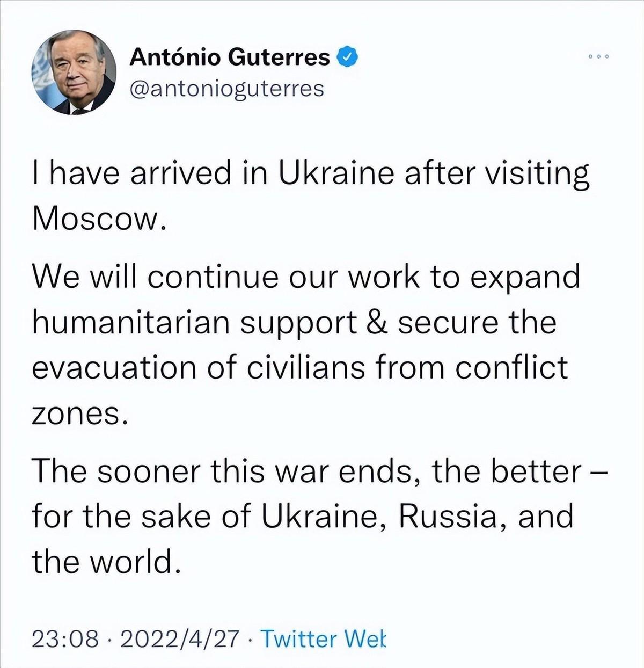This screenshot has width=644, height=668.
Task: Open the António Guterres display name
Action: click(230, 57)
